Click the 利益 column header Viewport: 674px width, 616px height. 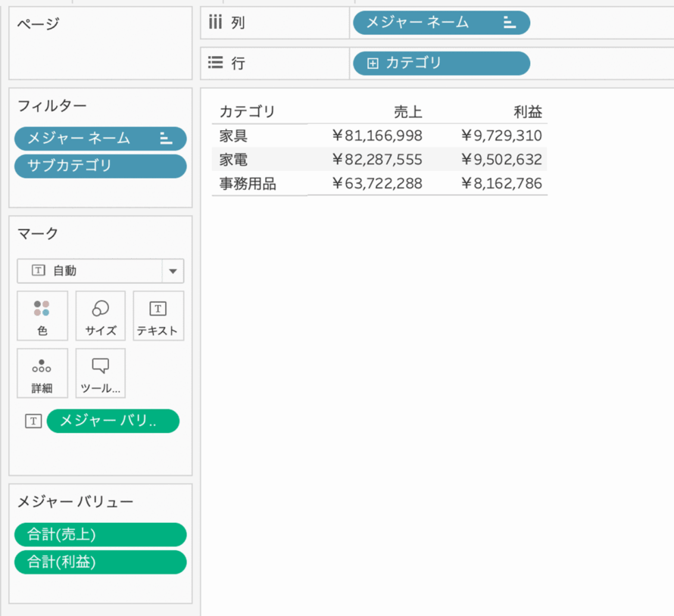528,112
